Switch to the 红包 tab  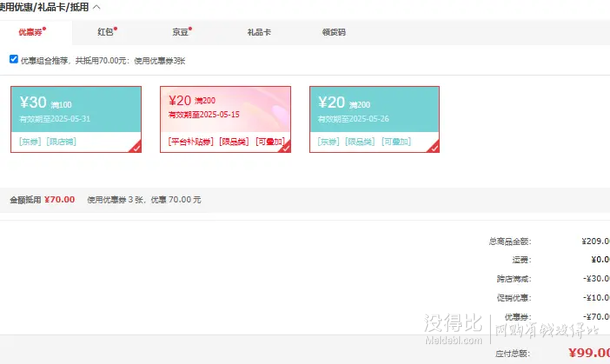105,32
